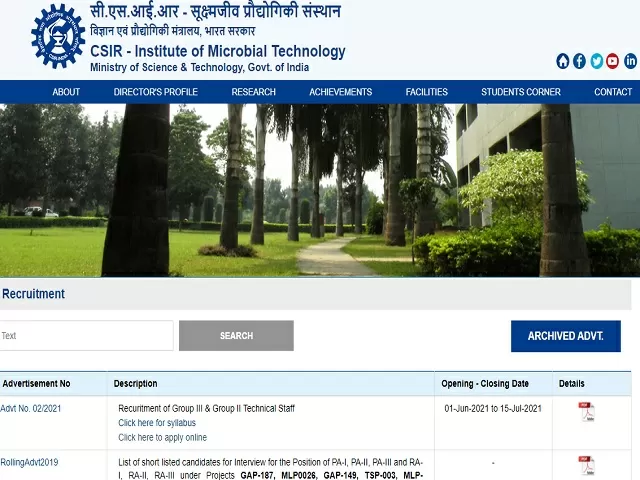Open the FACILITIES menu
Image resolution: width=640 pixels, height=480 pixels.
tap(427, 92)
